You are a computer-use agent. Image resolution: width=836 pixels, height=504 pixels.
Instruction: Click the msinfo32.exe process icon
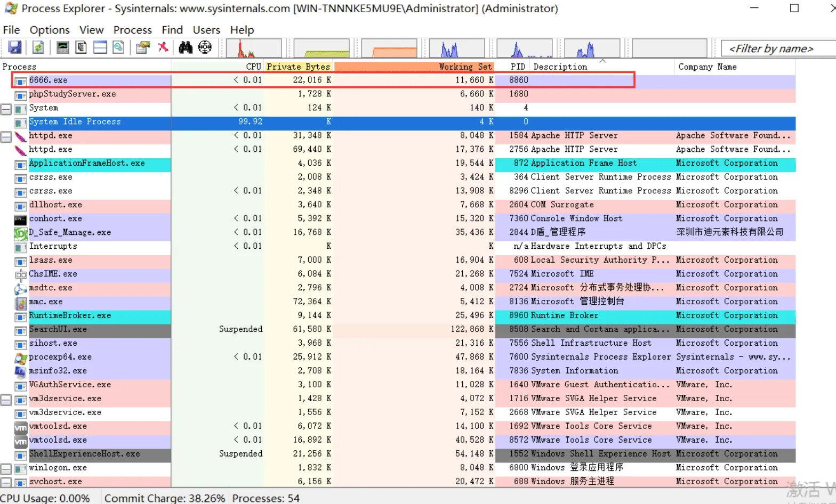[x=20, y=371]
